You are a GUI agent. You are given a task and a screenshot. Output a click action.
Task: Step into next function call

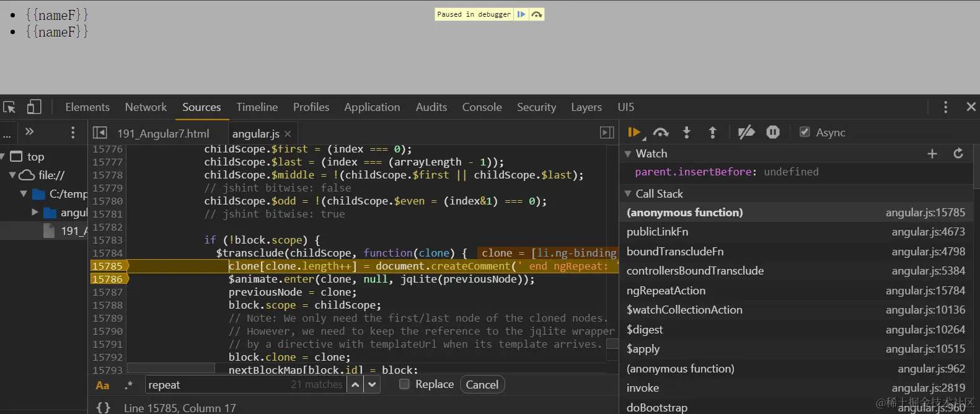686,133
